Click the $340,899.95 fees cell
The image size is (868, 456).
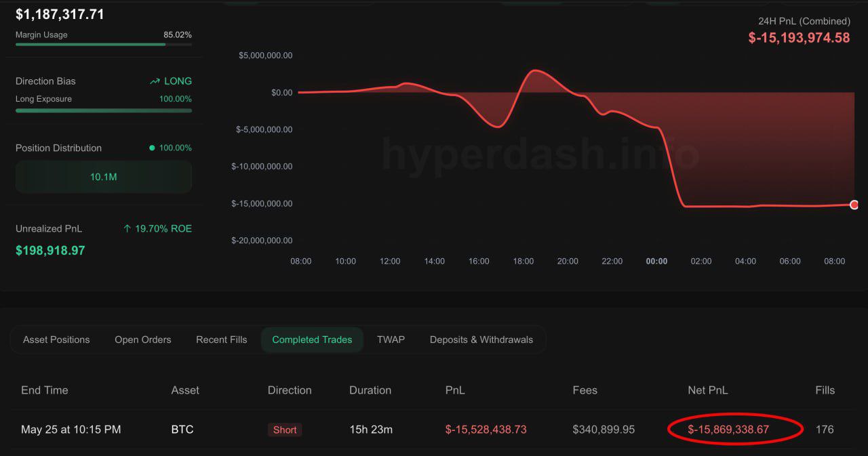[604, 430]
